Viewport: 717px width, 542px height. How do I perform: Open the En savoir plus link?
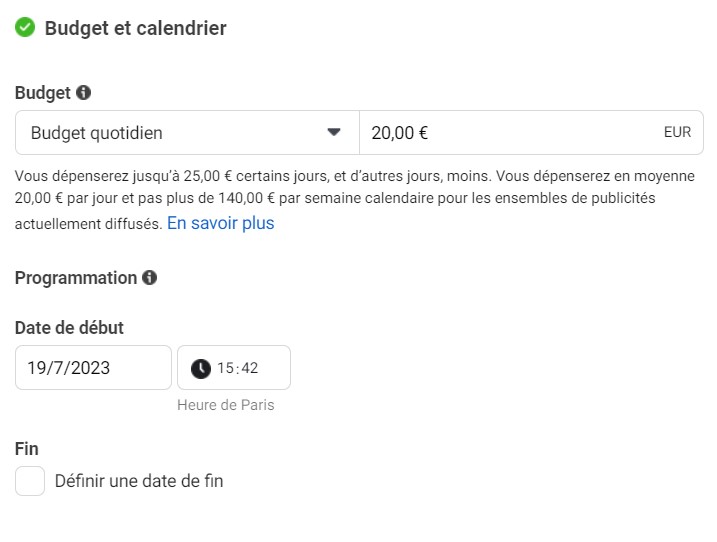coord(220,223)
